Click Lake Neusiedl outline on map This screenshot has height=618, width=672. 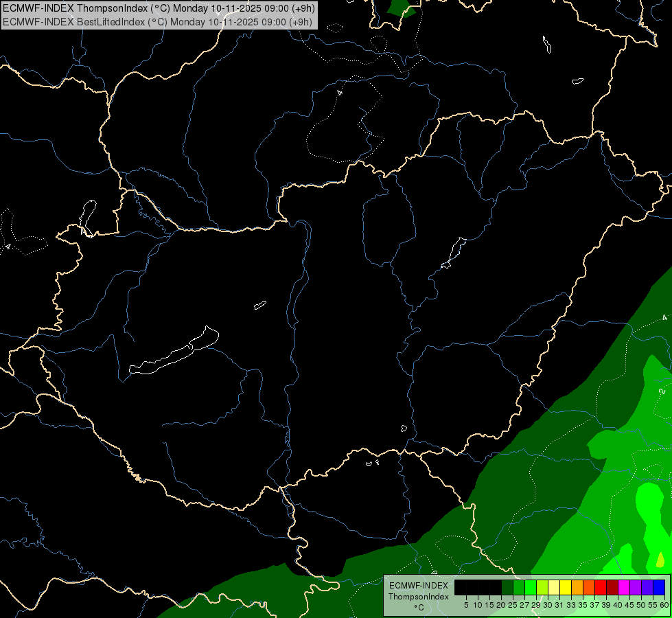88,218
